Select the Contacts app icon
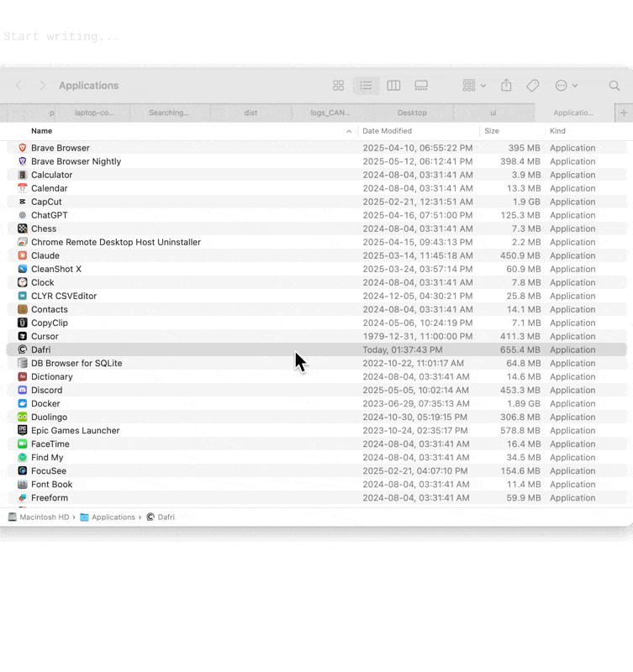The height and width of the screenshot is (672, 633). (23, 309)
